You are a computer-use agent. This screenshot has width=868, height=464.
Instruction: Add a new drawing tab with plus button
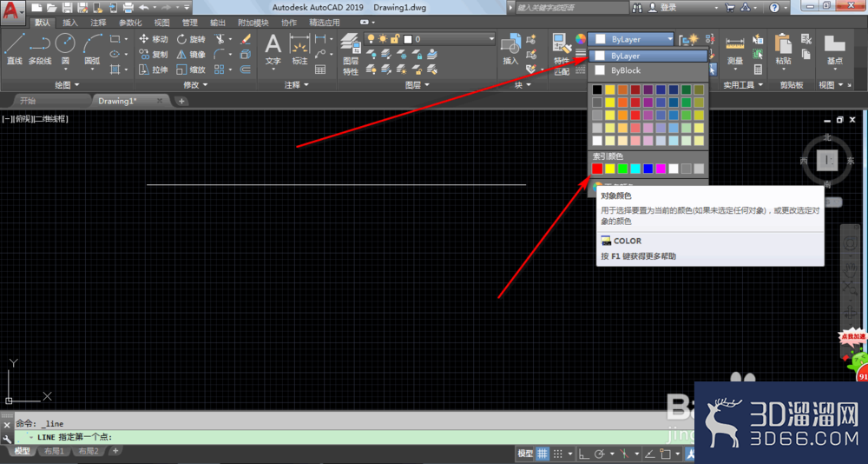pos(181,101)
